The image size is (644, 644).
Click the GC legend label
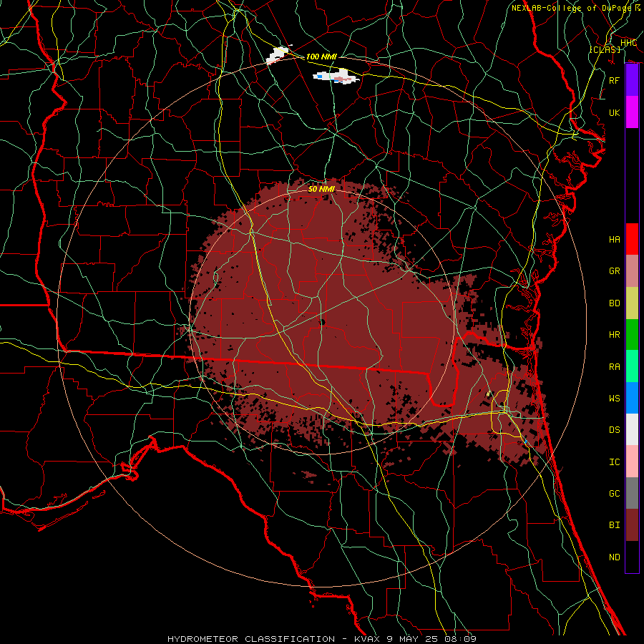pyautogui.click(x=615, y=494)
